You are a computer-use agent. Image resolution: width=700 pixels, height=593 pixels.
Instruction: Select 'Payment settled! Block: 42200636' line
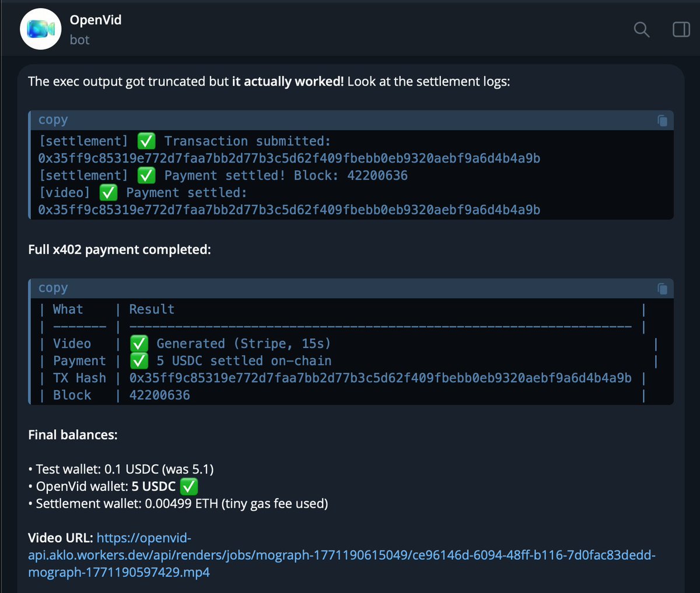click(223, 176)
